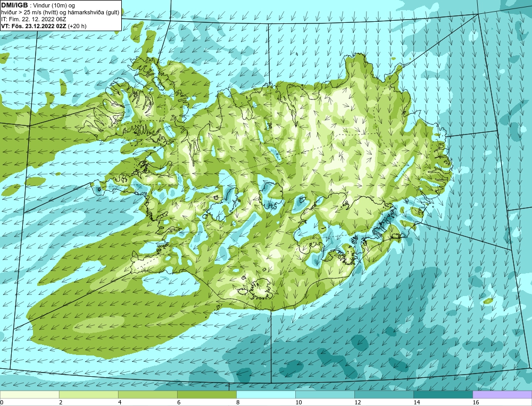
Task: Click the legend scale value '8'
Action: [238, 402]
